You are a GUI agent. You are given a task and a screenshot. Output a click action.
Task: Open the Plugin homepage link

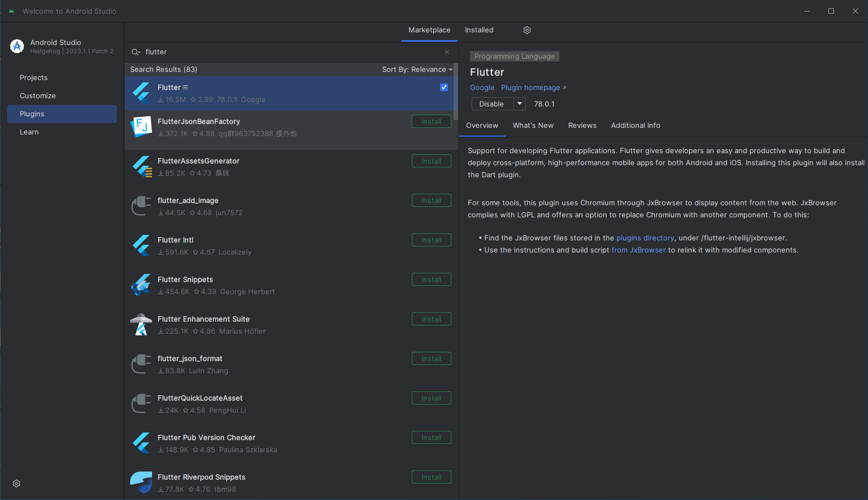point(533,88)
